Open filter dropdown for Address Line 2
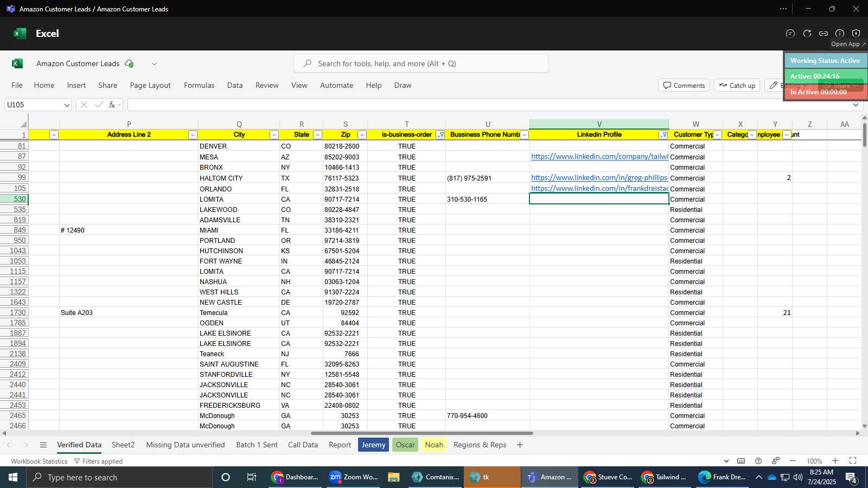Screen dimensions: 868x488 (x=193, y=135)
